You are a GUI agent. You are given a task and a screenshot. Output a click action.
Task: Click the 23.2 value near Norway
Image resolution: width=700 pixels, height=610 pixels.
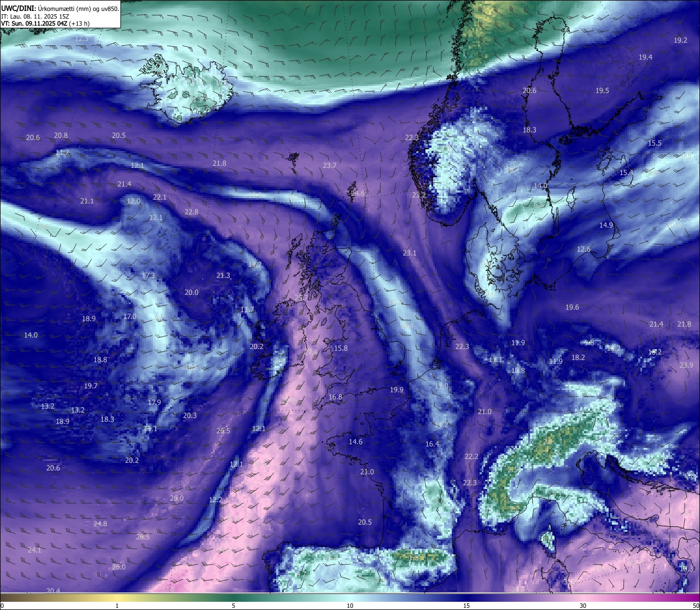[419, 195]
